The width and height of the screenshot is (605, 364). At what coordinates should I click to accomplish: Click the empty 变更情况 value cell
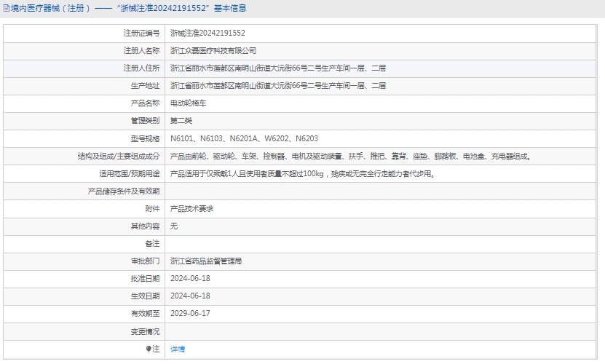pos(383,331)
